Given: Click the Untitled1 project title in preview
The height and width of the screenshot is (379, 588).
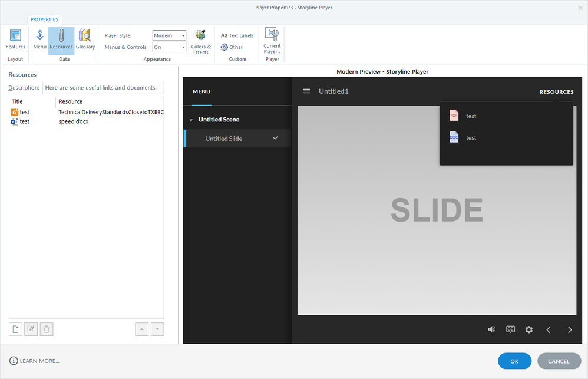Looking at the screenshot, I should click(x=333, y=91).
